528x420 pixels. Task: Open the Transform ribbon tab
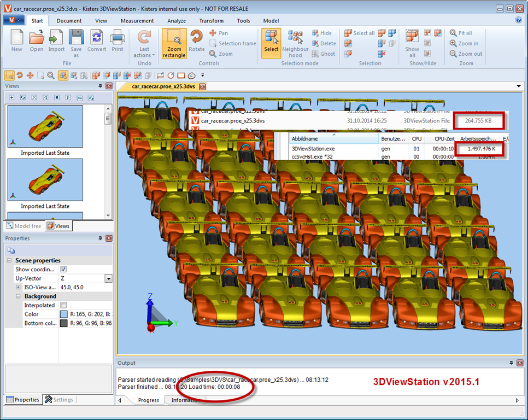(x=211, y=21)
